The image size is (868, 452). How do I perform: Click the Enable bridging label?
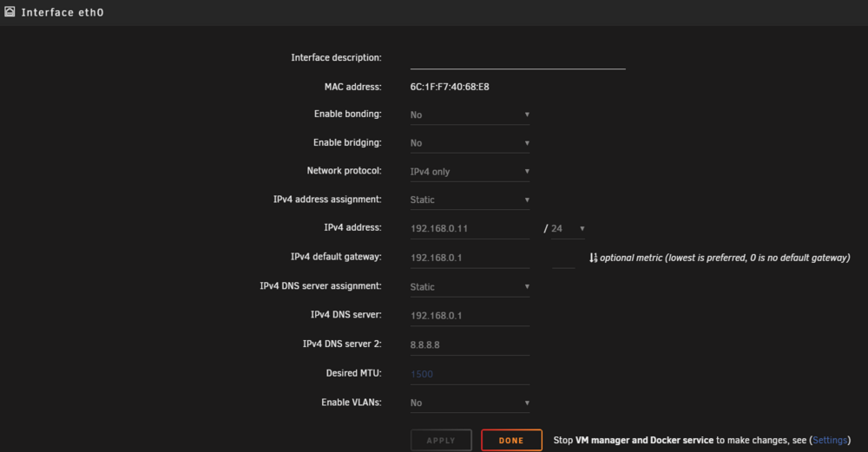click(x=347, y=143)
